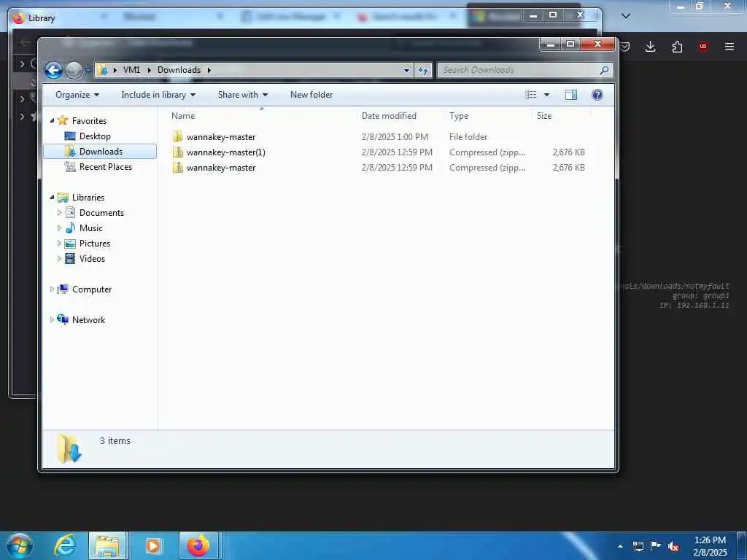Open the Music library
Viewport: 747px width, 560px height.
(91, 228)
